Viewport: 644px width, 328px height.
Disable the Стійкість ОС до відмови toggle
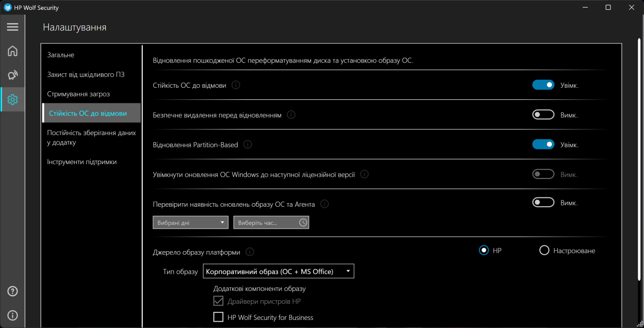pyautogui.click(x=543, y=85)
